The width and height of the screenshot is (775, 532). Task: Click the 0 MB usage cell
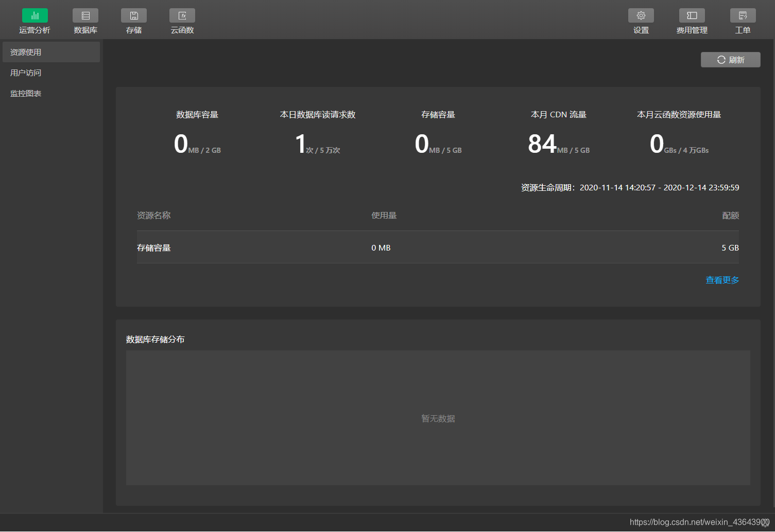click(x=381, y=248)
